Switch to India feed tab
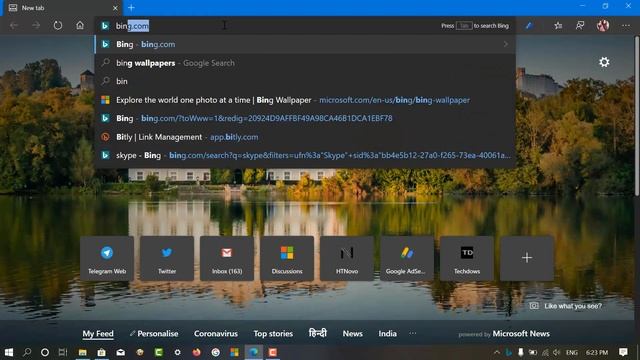Image resolution: width=640 pixels, height=360 pixels. click(387, 334)
